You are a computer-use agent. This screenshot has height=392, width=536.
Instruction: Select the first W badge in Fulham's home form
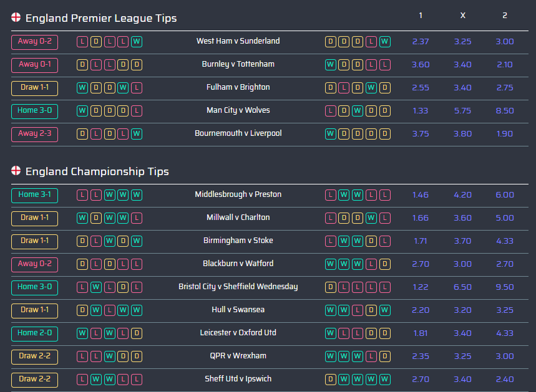(82, 88)
